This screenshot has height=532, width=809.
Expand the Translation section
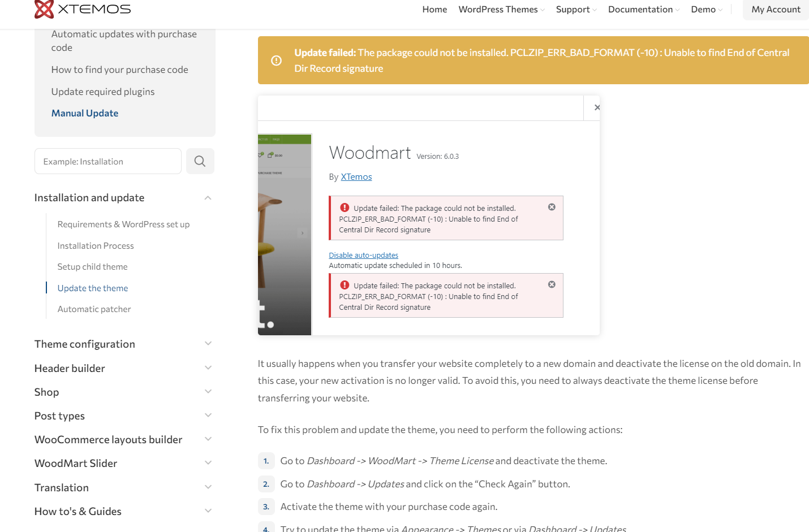coord(208,487)
